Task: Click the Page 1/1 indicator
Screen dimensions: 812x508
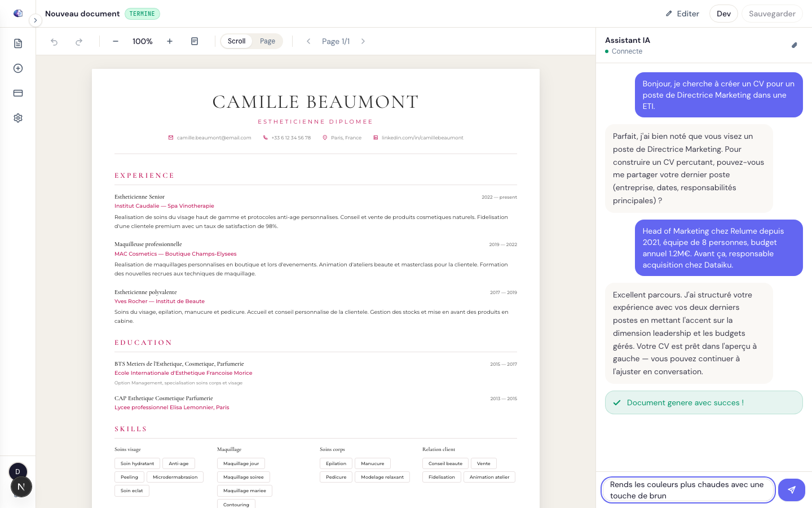Action: coord(336,41)
